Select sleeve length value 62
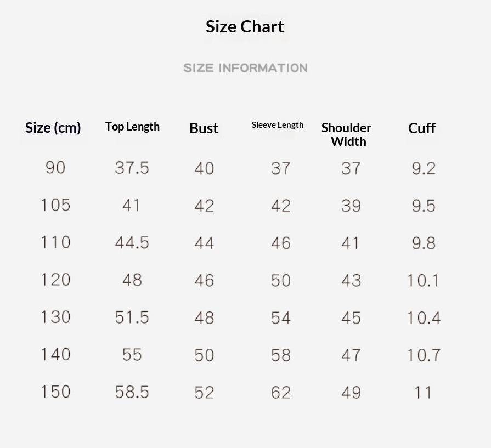 point(280,393)
